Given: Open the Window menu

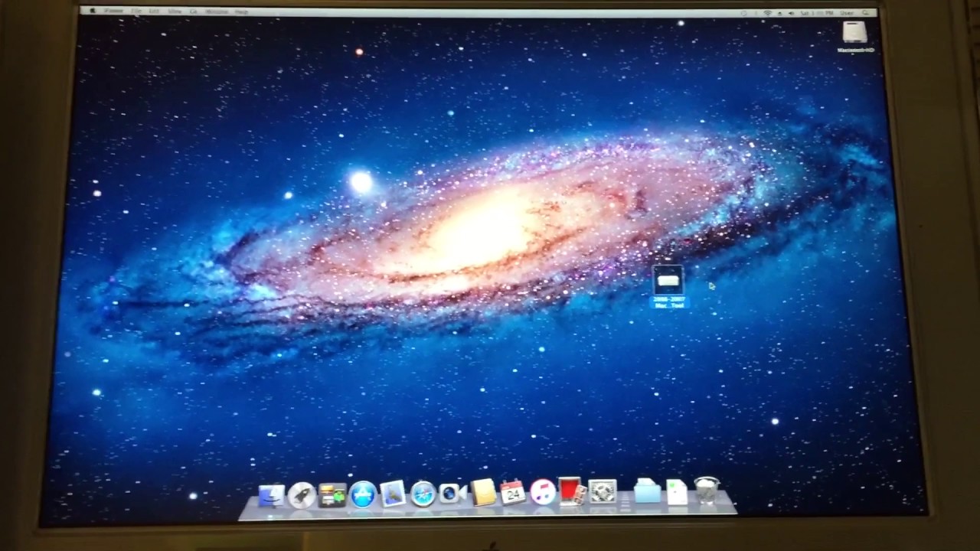Looking at the screenshot, I should coord(217,11).
